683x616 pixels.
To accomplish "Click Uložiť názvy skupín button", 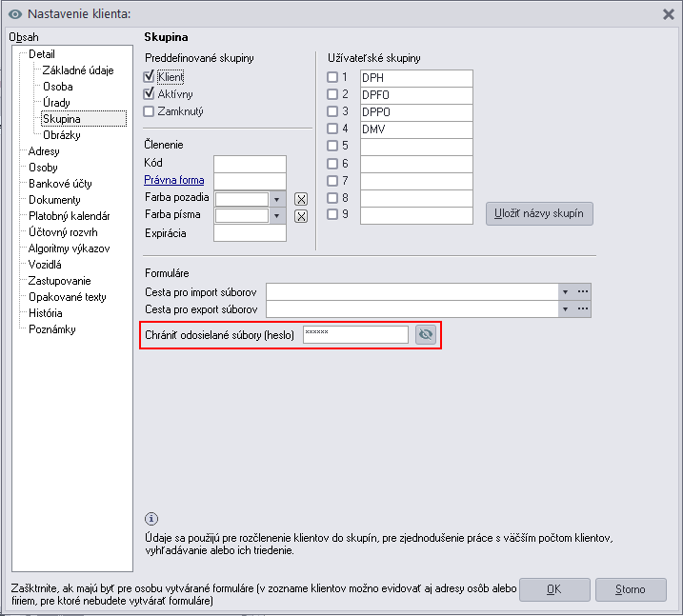I will [539, 213].
